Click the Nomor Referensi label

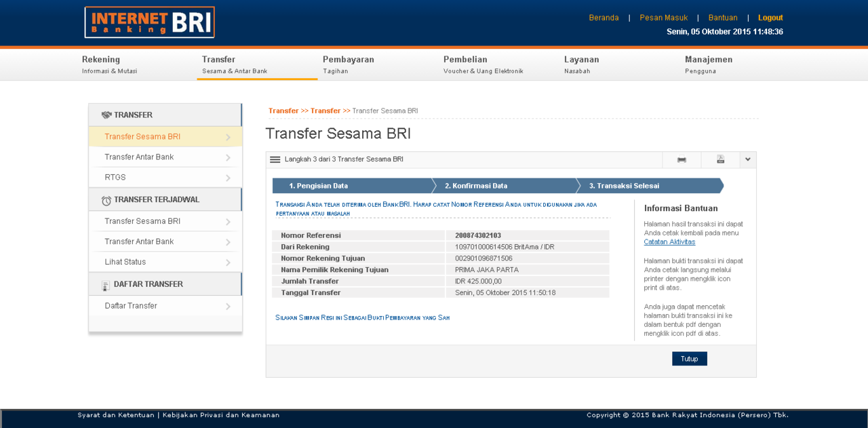[x=311, y=235]
